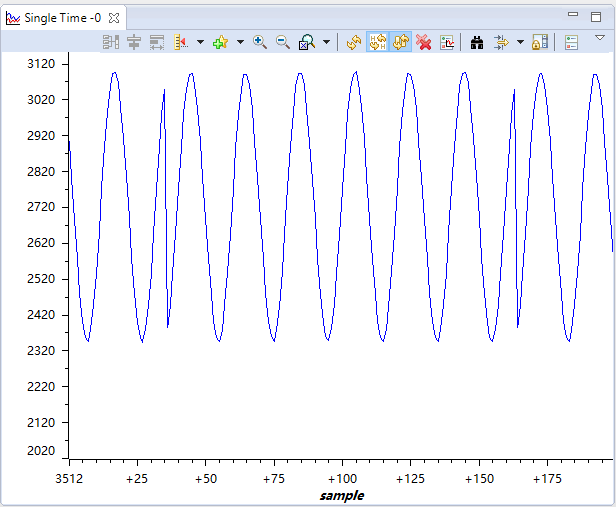Open graph properties icon
Screen dimensions: 616x507
[447, 42]
